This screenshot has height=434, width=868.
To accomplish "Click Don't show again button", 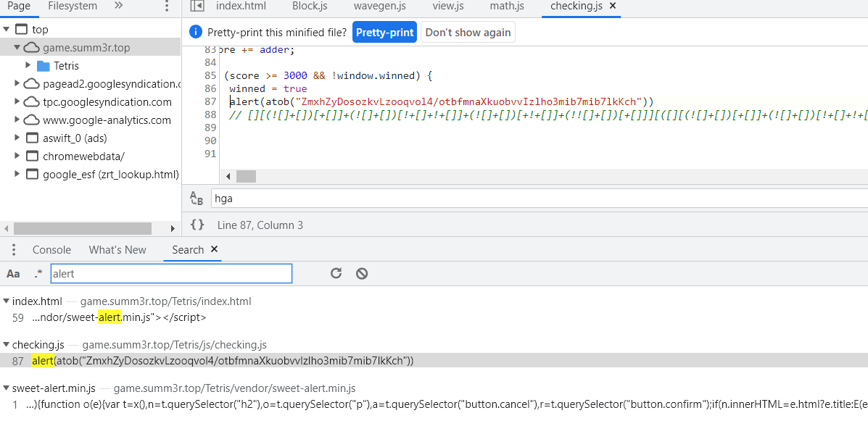I will coord(468,32).
